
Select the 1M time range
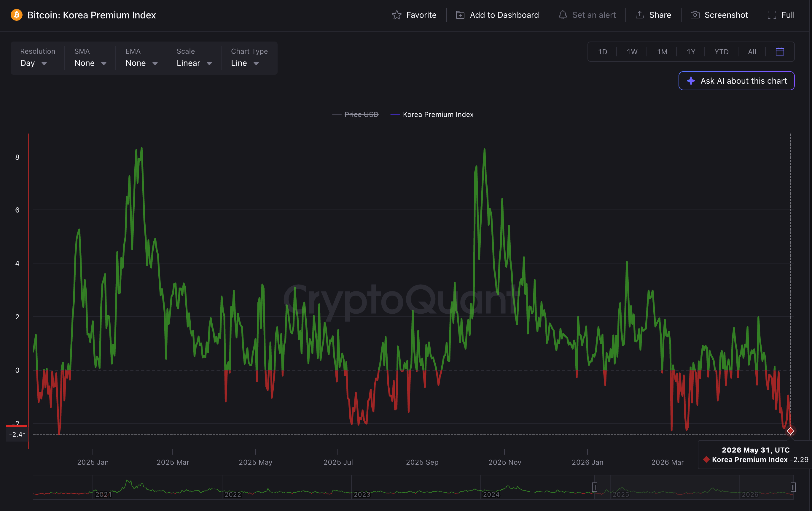pyautogui.click(x=662, y=52)
